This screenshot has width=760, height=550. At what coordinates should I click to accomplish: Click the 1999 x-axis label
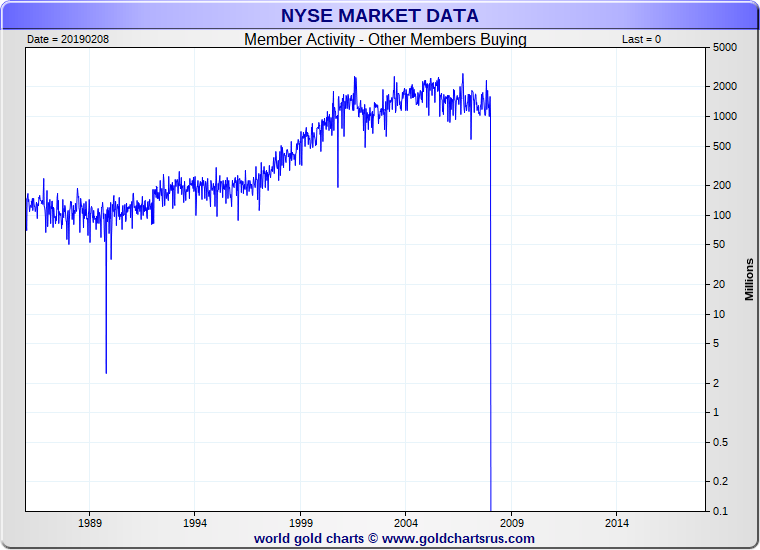click(x=301, y=523)
